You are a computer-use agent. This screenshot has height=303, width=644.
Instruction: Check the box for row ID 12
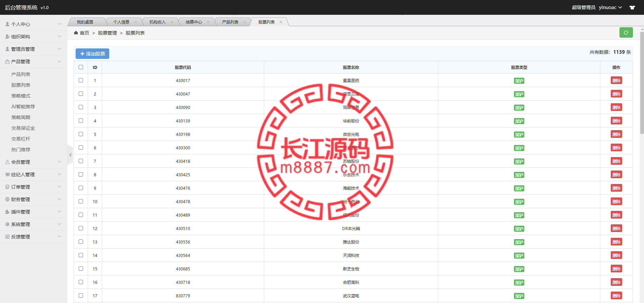[x=81, y=228]
